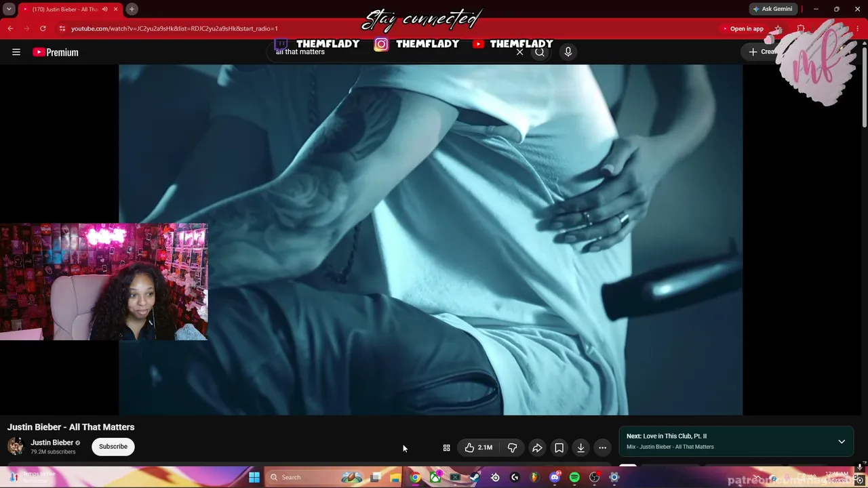Open Ask Gemini in Chrome

[772, 9]
